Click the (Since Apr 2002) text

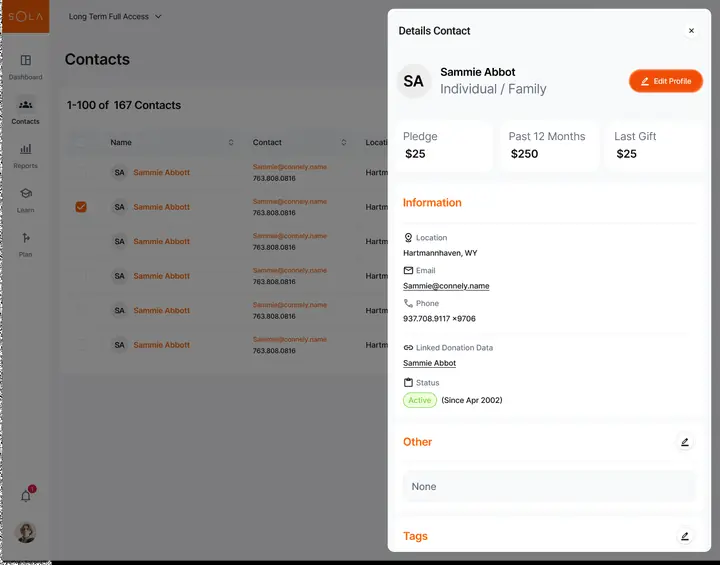pyautogui.click(x=472, y=400)
